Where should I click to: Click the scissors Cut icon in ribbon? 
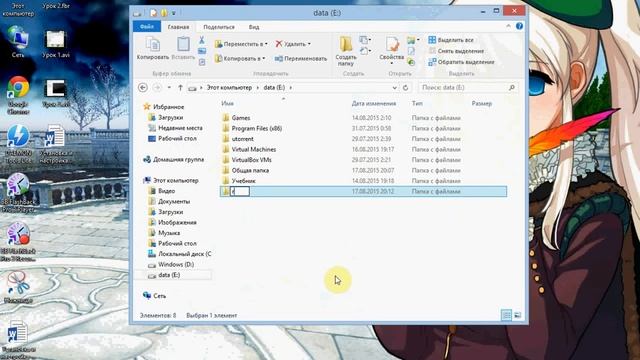point(202,40)
